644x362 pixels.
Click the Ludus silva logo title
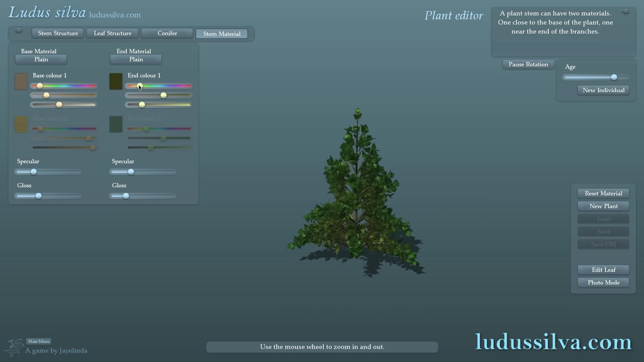click(47, 13)
